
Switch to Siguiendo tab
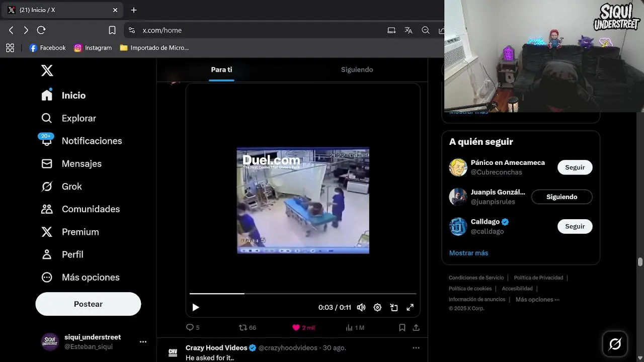(357, 69)
